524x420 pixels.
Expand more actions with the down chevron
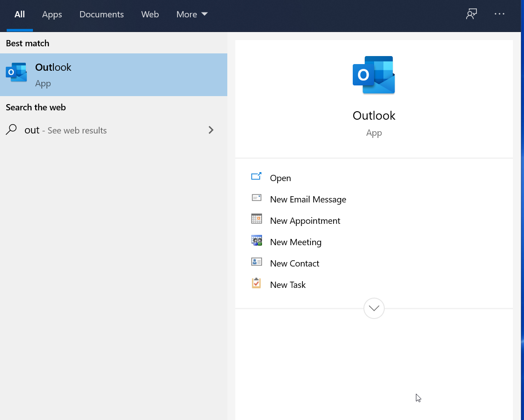[374, 308]
